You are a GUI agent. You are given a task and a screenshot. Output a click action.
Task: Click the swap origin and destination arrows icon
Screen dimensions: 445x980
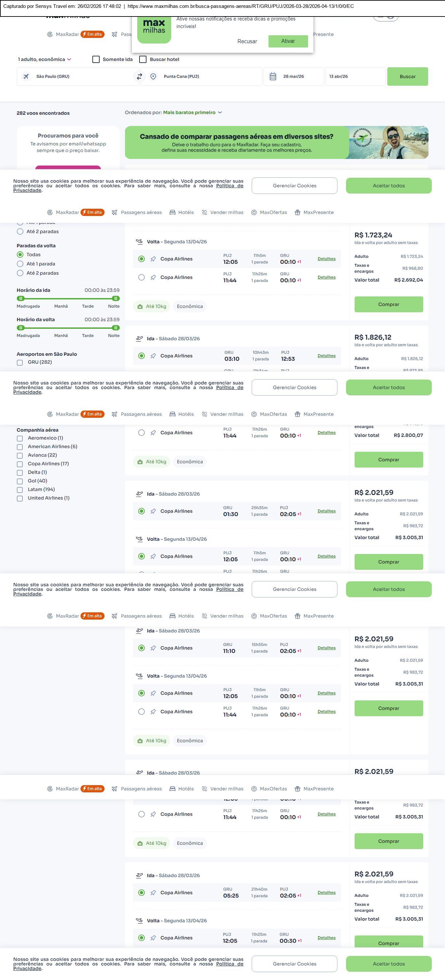[139, 77]
